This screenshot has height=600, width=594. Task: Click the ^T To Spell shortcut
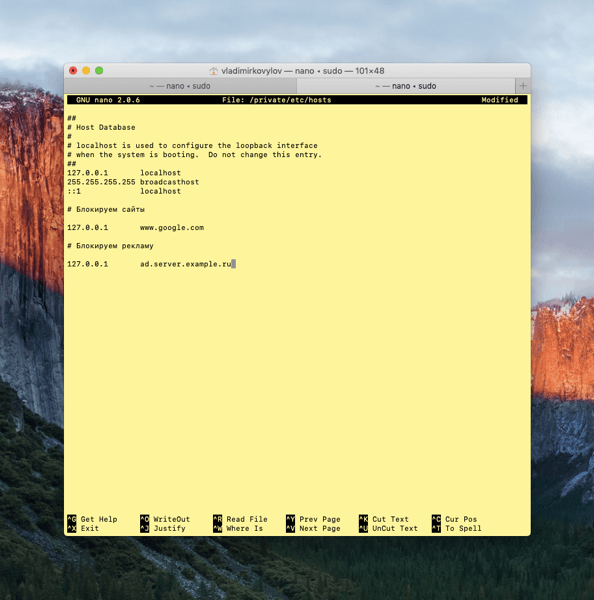[x=457, y=528]
